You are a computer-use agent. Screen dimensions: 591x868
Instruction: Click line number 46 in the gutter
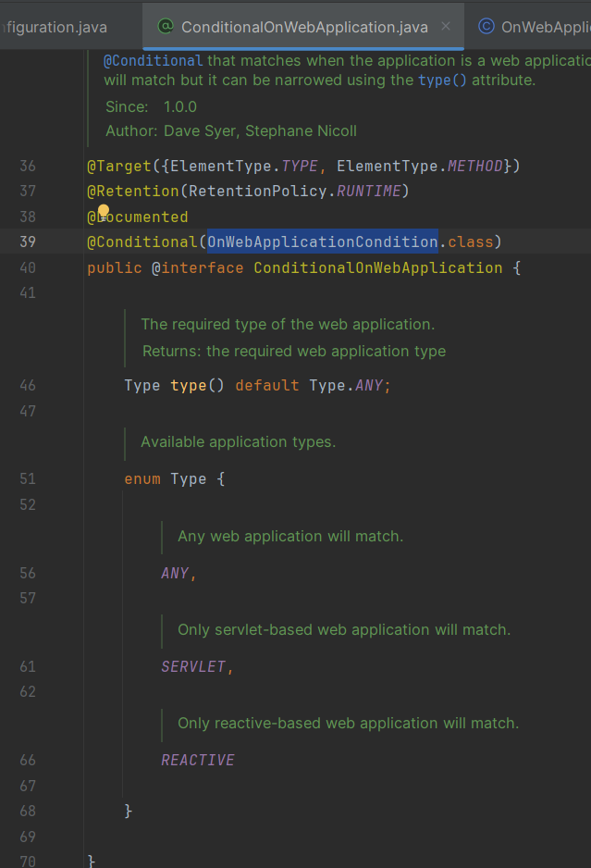pyautogui.click(x=28, y=385)
